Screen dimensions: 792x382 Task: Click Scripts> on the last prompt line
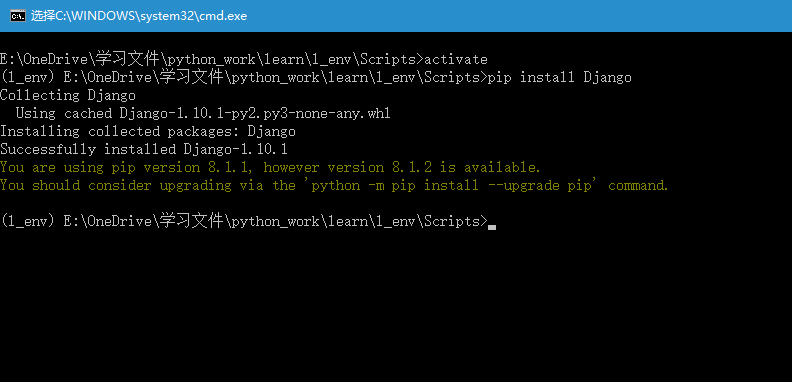click(456, 221)
